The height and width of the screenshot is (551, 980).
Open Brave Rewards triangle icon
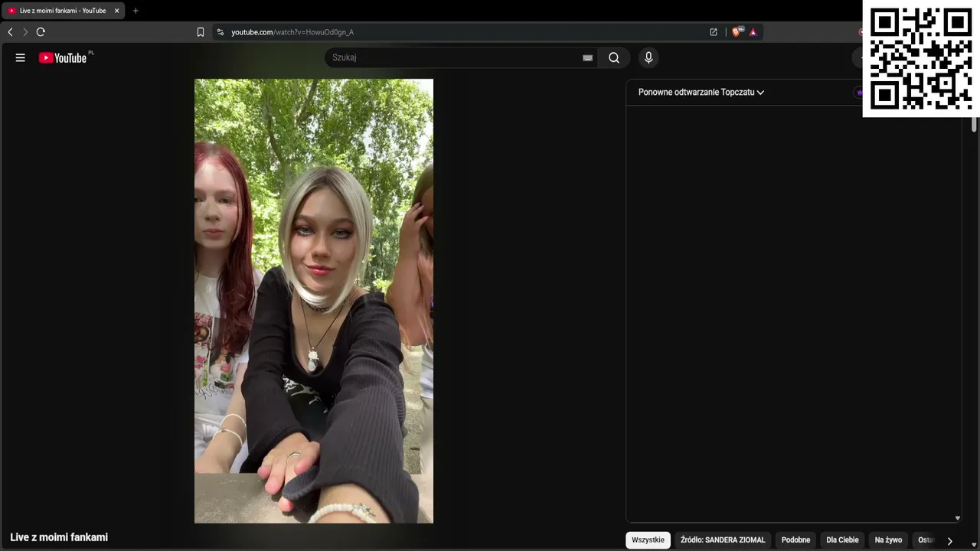tap(753, 32)
